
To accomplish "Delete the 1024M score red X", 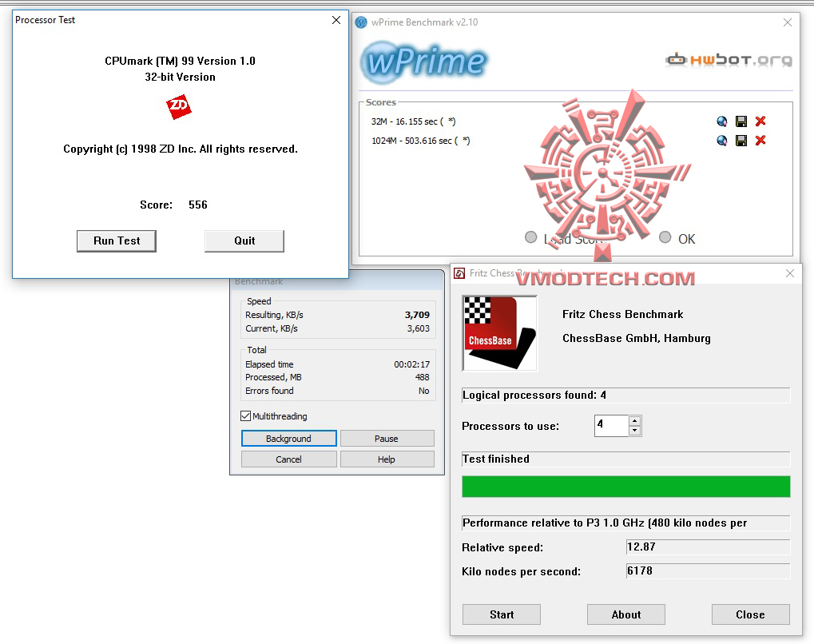I will pyautogui.click(x=760, y=141).
